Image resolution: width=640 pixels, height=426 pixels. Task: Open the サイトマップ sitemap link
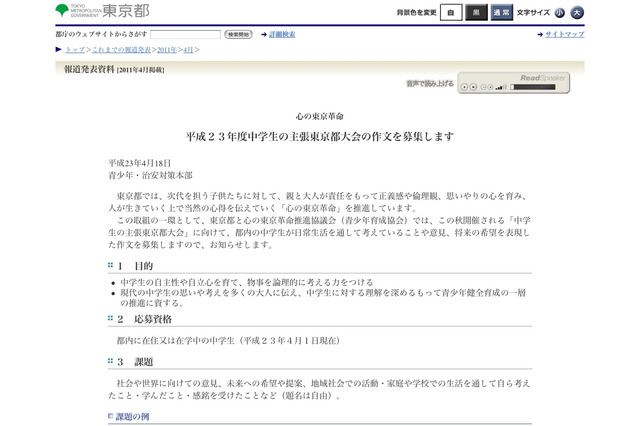pos(565,35)
